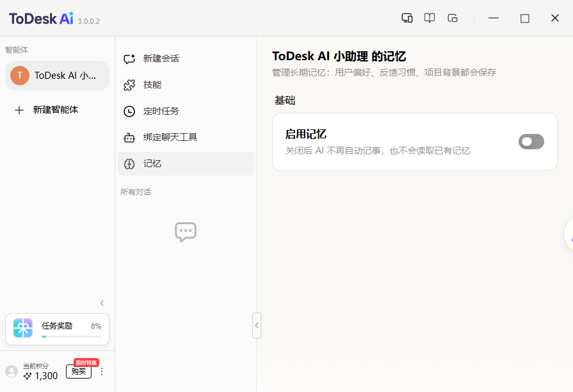Open 定时任务 menu item

pyautogui.click(x=186, y=111)
